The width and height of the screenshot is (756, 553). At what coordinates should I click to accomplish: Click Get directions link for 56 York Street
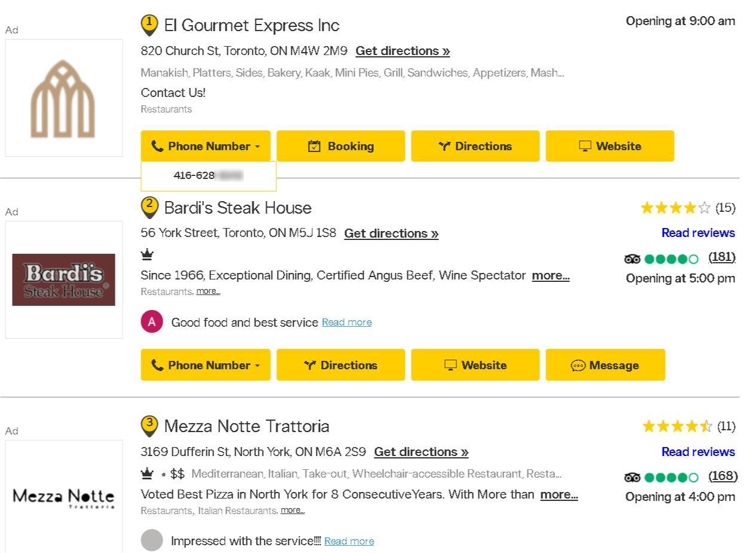[x=391, y=233]
